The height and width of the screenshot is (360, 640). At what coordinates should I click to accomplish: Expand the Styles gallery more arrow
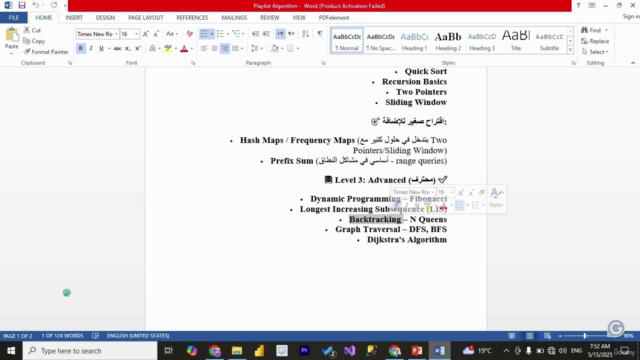tap(571, 50)
